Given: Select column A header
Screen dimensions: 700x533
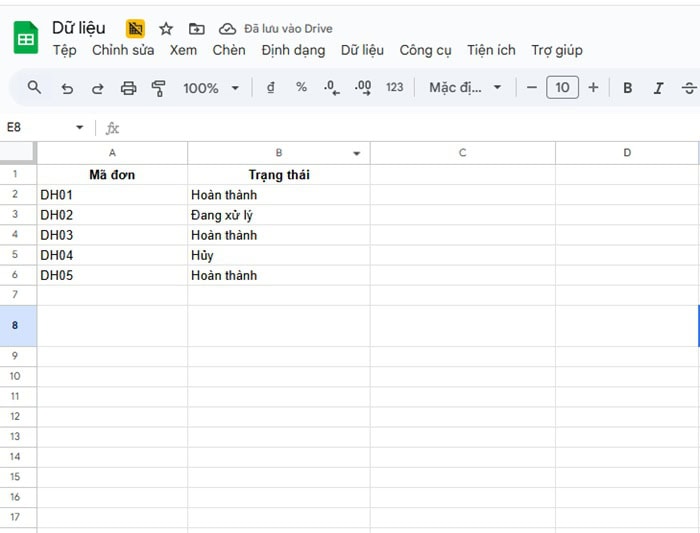Looking at the screenshot, I should [x=112, y=153].
